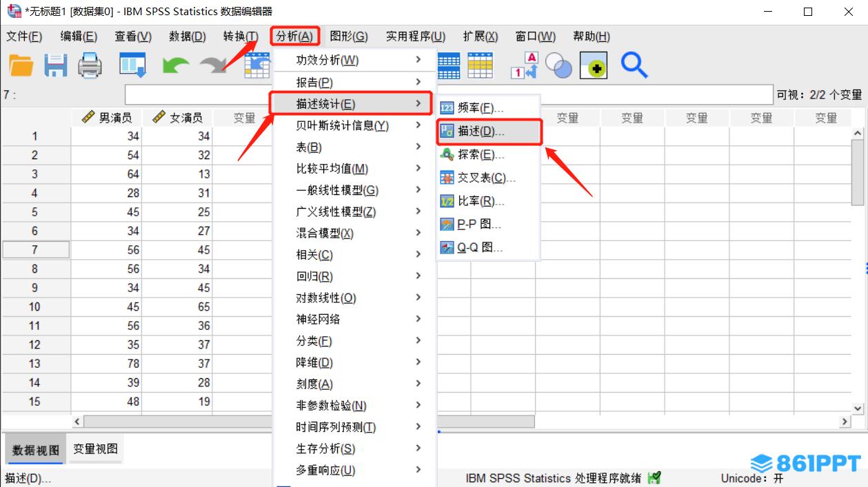Expand 分类(F) submenu
Image resolution: width=868 pixels, height=487 pixels.
(x=355, y=341)
